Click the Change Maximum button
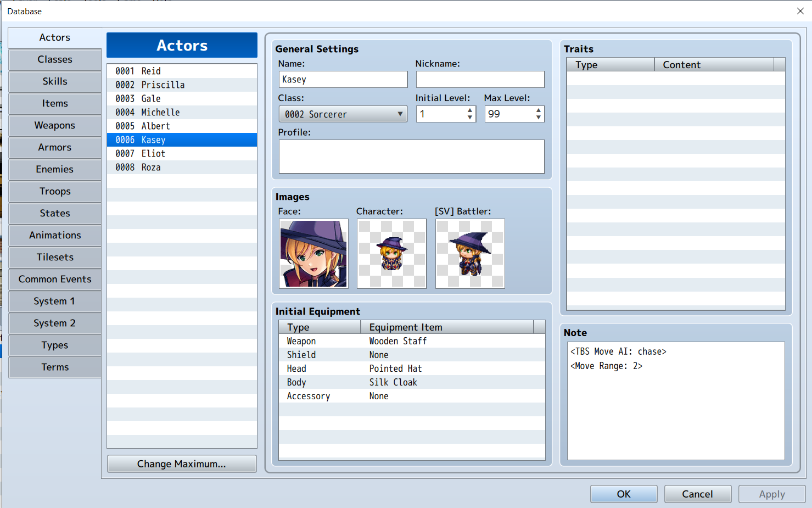Viewport: 812px width, 508px height. [182, 464]
